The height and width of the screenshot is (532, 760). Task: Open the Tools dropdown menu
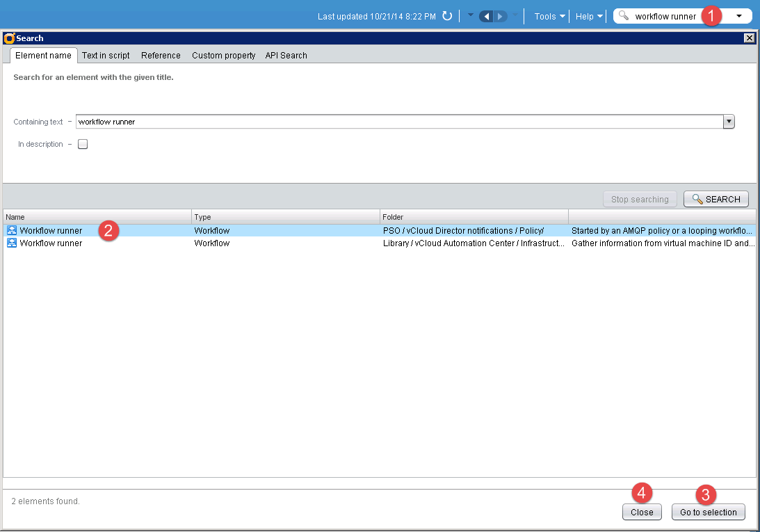coord(549,16)
